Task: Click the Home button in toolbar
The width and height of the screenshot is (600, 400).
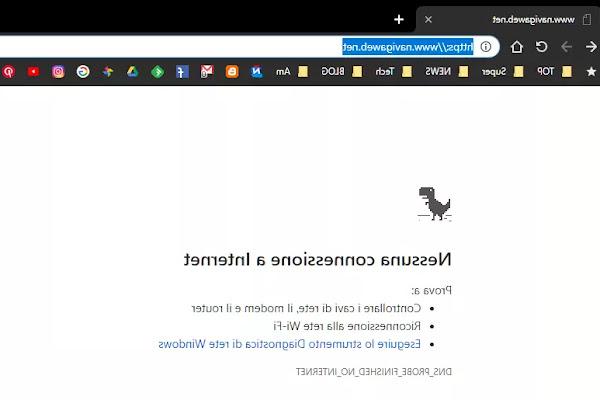Action: click(x=517, y=47)
